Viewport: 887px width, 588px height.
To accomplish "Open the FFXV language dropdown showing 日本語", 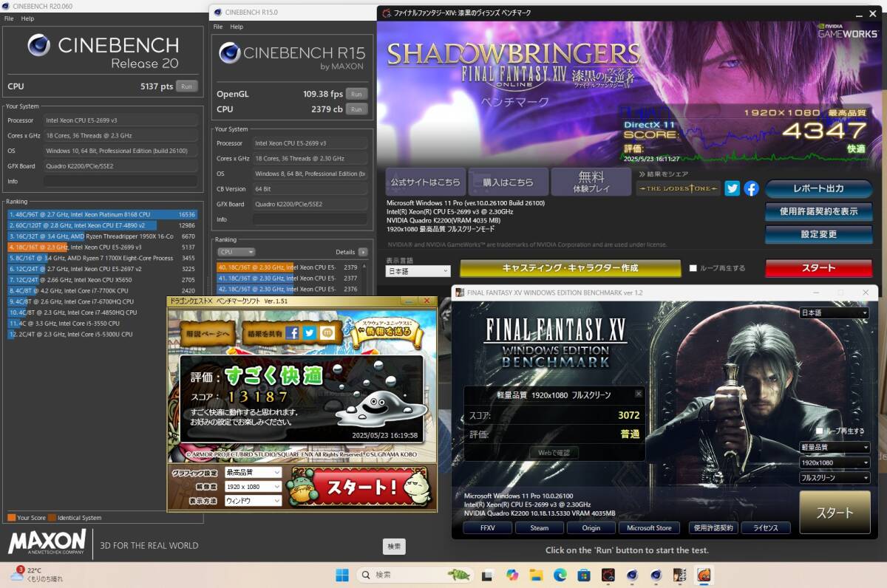I will 835,313.
